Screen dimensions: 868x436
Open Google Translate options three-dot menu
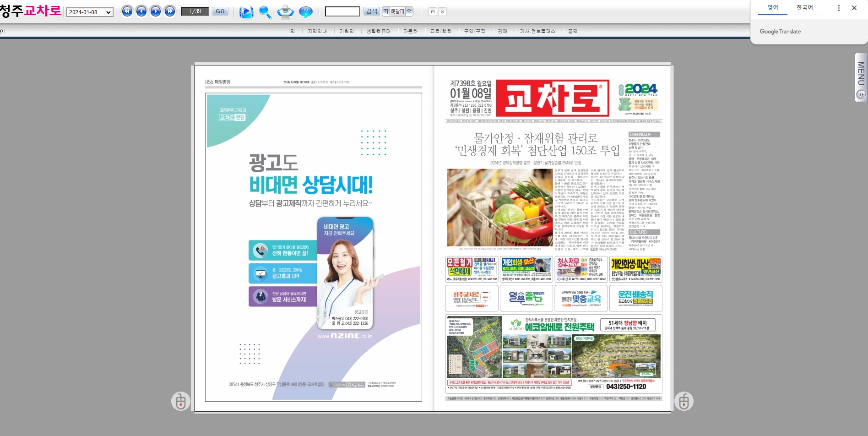coord(839,8)
